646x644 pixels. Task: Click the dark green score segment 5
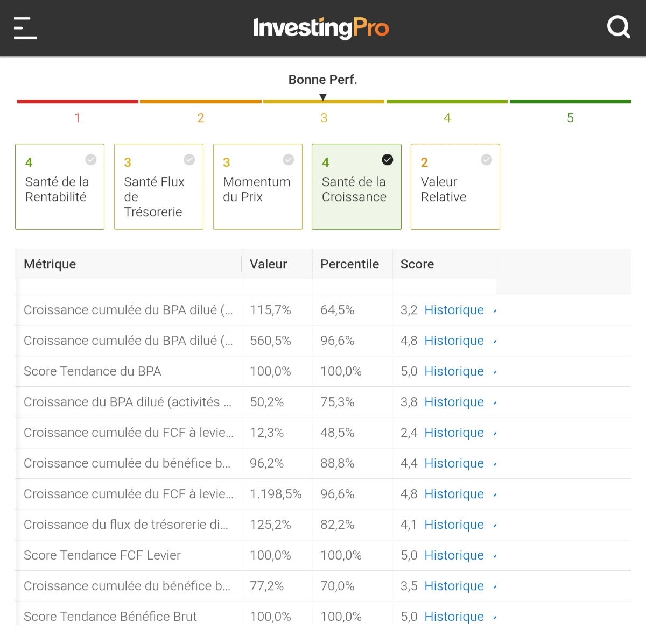tap(570, 101)
